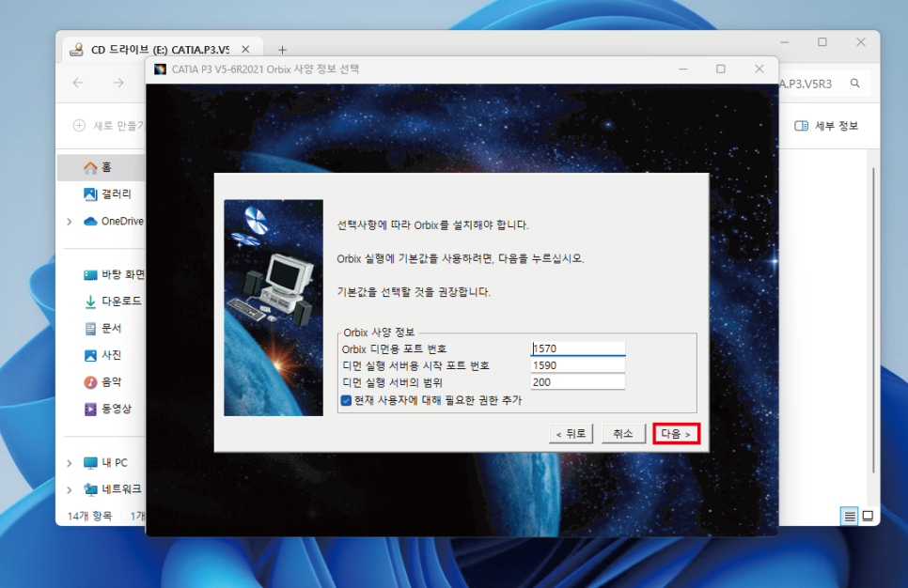Open 다운로드 in Explorer sidebar
The image size is (908, 588).
[113, 301]
